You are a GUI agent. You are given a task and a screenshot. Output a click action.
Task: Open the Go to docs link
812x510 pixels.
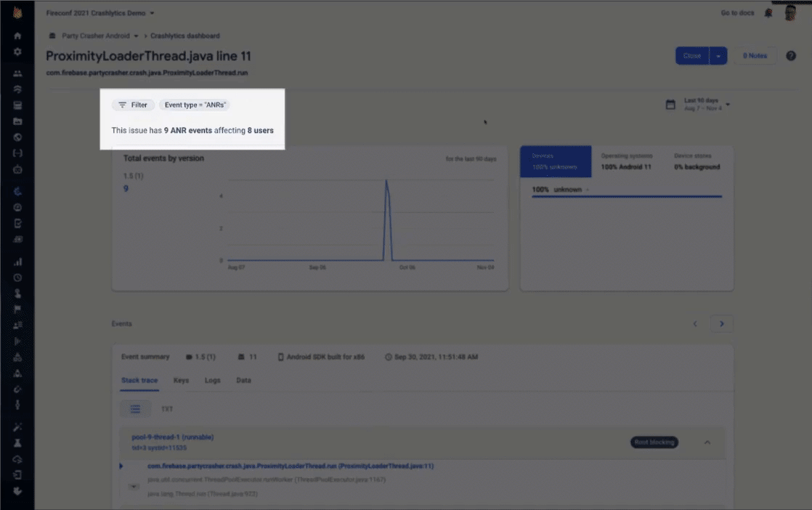click(737, 13)
